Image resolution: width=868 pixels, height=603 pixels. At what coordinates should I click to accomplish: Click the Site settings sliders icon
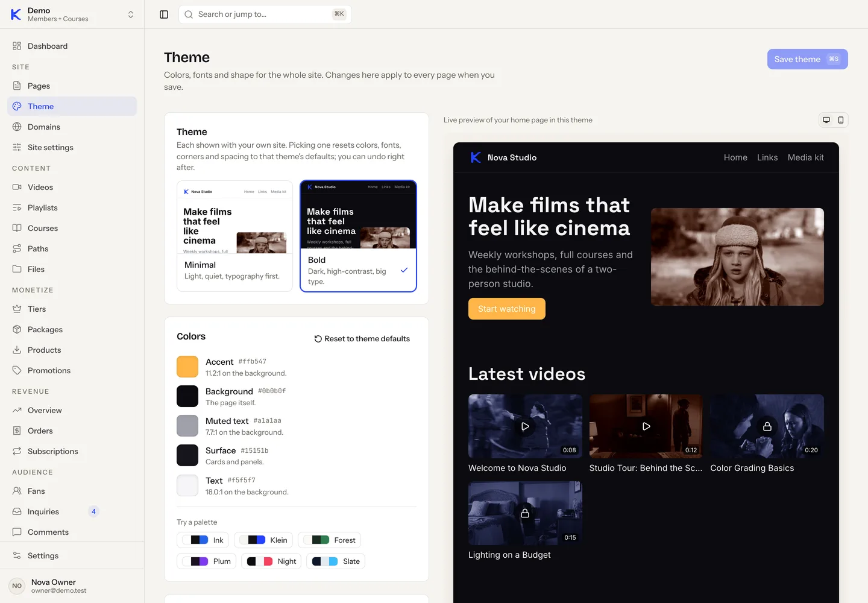pyautogui.click(x=17, y=147)
